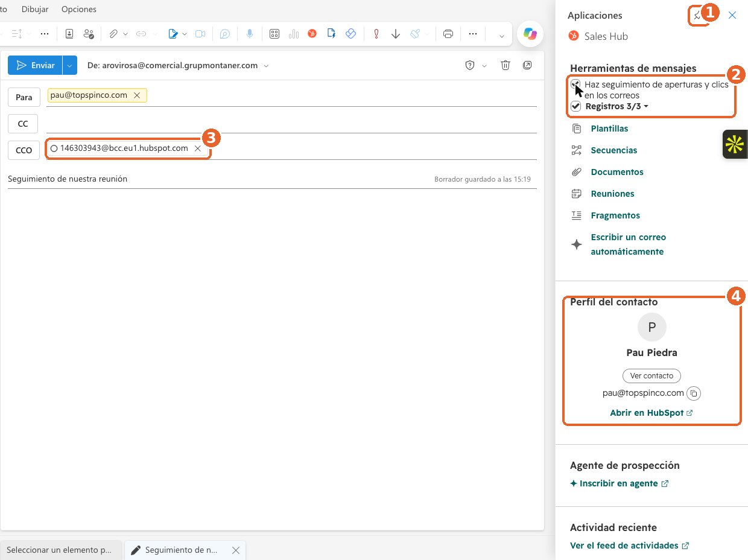Click into the CC input field
This screenshot has width=748, height=560.
coord(292,124)
